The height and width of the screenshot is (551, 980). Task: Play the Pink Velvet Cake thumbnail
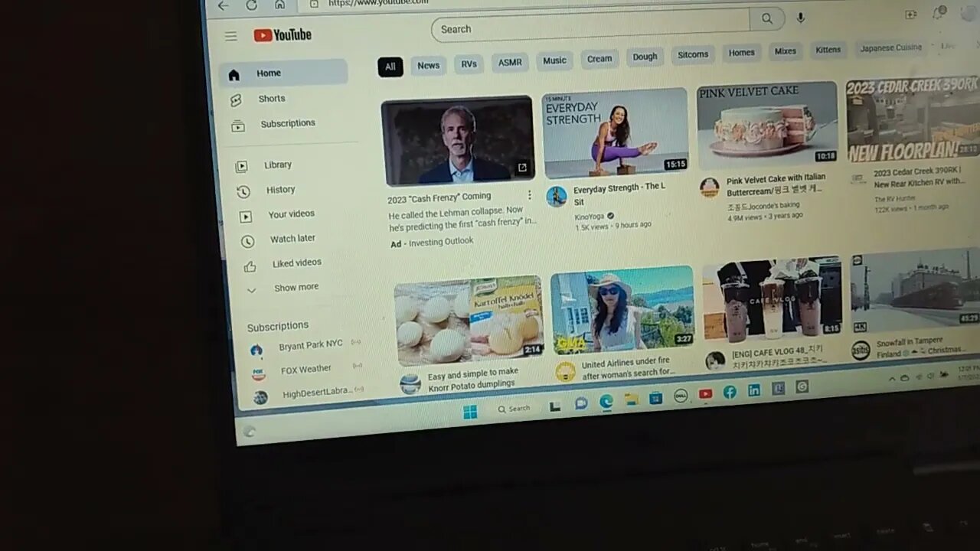pyautogui.click(x=768, y=125)
